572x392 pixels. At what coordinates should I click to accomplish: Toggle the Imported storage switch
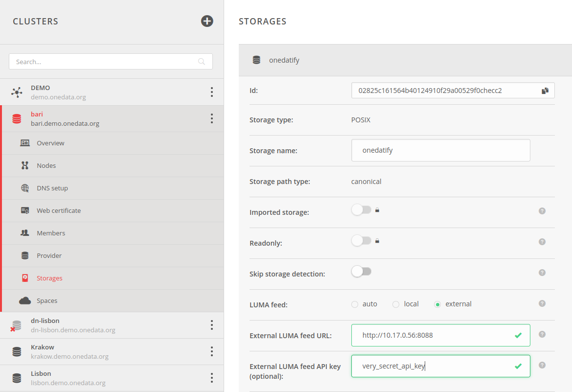361,210
